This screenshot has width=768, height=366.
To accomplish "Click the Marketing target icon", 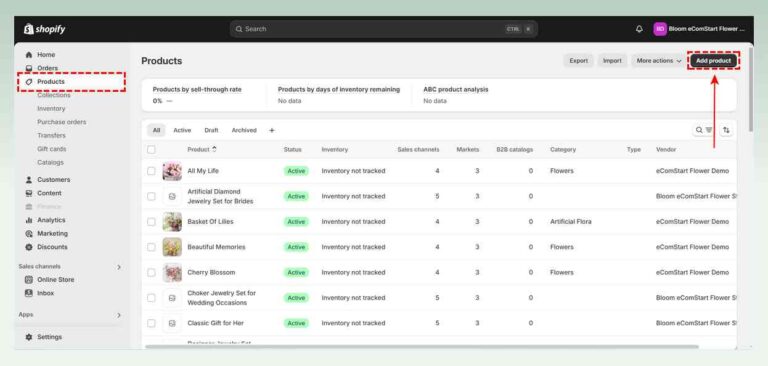I will [x=29, y=234].
